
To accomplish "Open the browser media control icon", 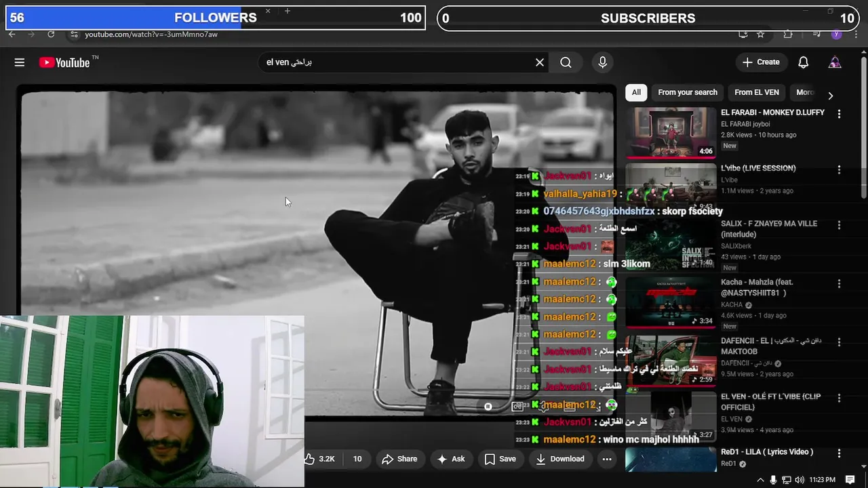I will [816, 34].
